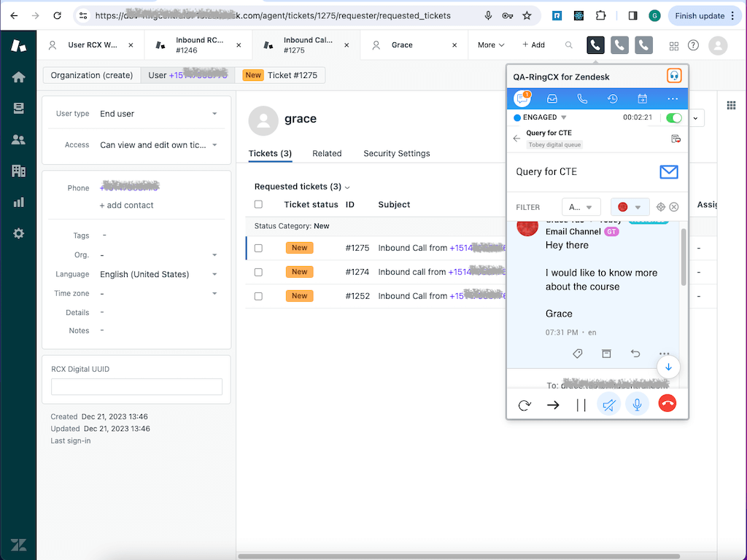View call history via the clock icon
This screenshot has height=560, width=747.
click(x=611, y=98)
